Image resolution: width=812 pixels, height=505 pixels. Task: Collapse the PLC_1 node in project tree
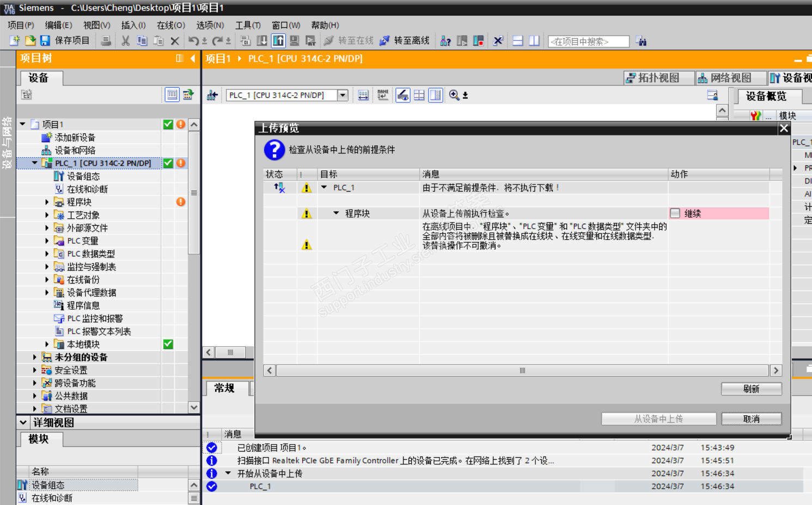[x=35, y=163]
